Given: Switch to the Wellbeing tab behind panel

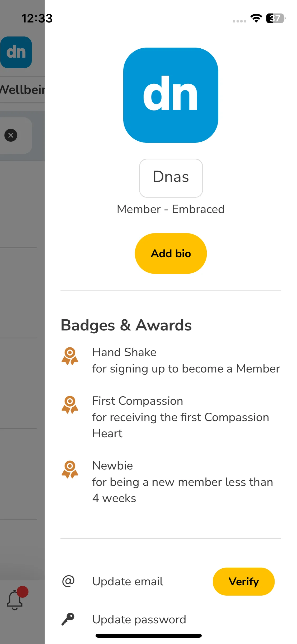Looking at the screenshot, I should click(x=22, y=90).
